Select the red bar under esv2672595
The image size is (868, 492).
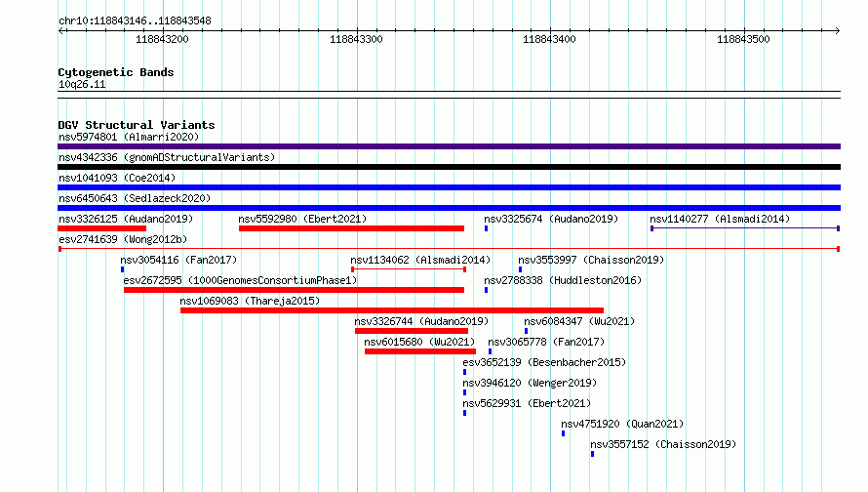[x=294, y=290]
